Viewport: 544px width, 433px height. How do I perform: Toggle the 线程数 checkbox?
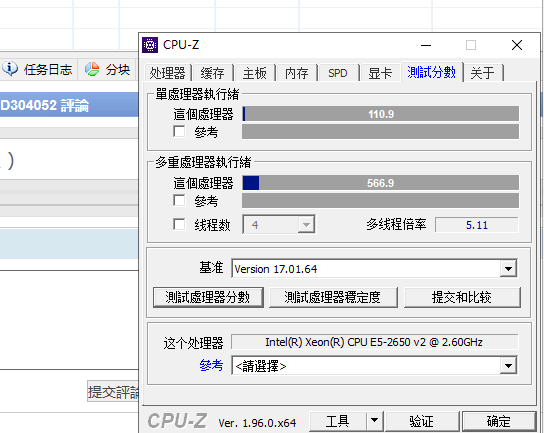(179, 224)
